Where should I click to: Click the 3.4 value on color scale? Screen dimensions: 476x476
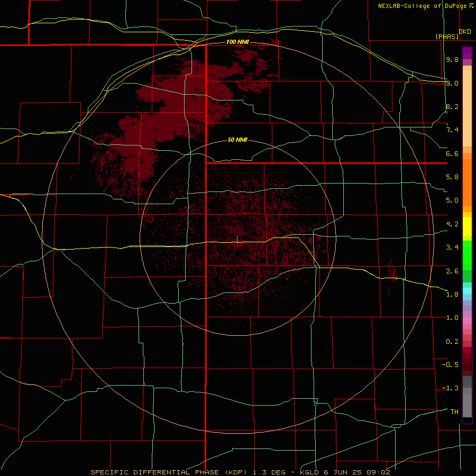452,248
